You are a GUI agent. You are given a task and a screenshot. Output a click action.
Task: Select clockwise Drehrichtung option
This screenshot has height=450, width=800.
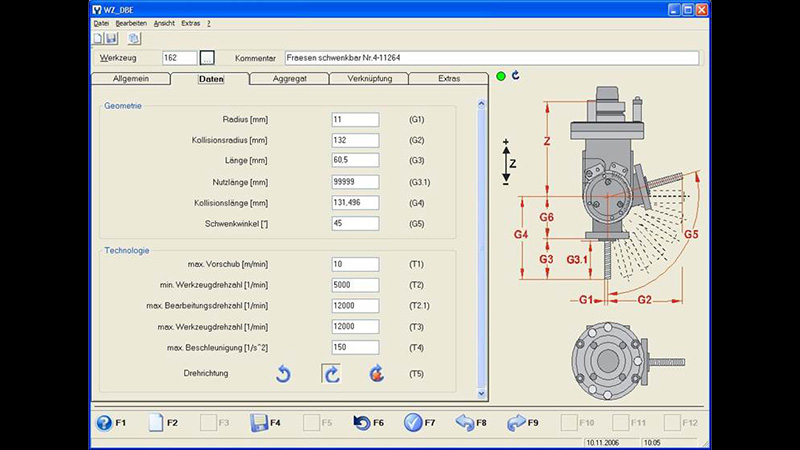click(x=331, y=374)
